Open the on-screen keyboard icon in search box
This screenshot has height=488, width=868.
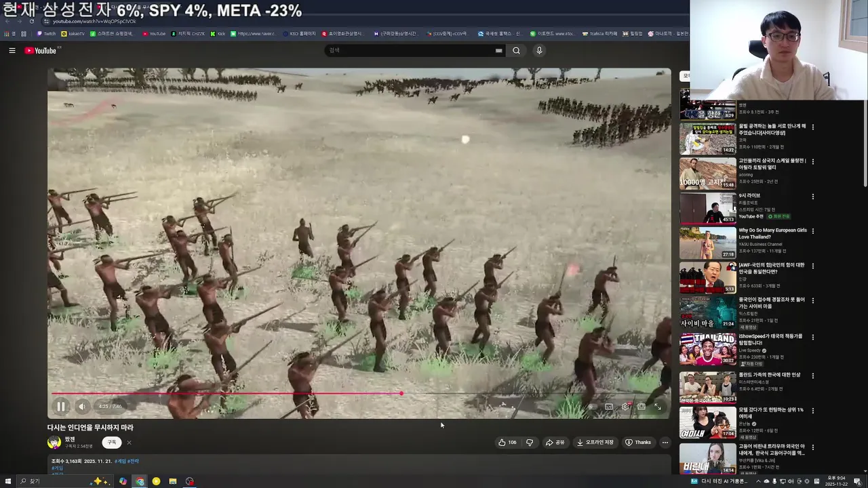(x=499, y=50)
